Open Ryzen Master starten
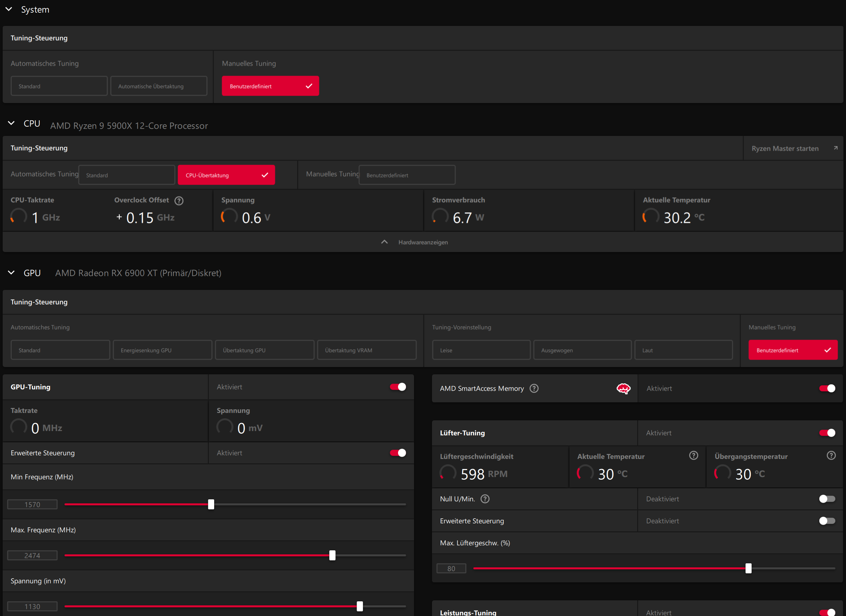Viewport: 846px width, 616px height. [x=785, y=148]
